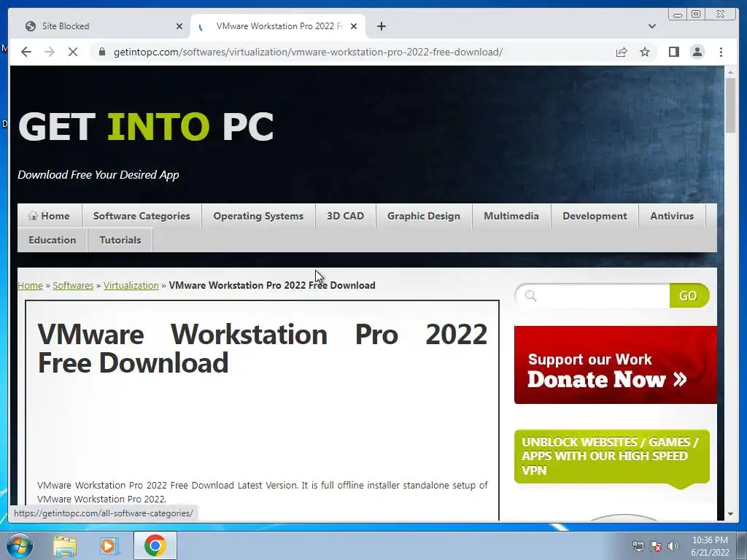Click the address bar URL
This screenshot has width=747, height=560.
(308, 52)
